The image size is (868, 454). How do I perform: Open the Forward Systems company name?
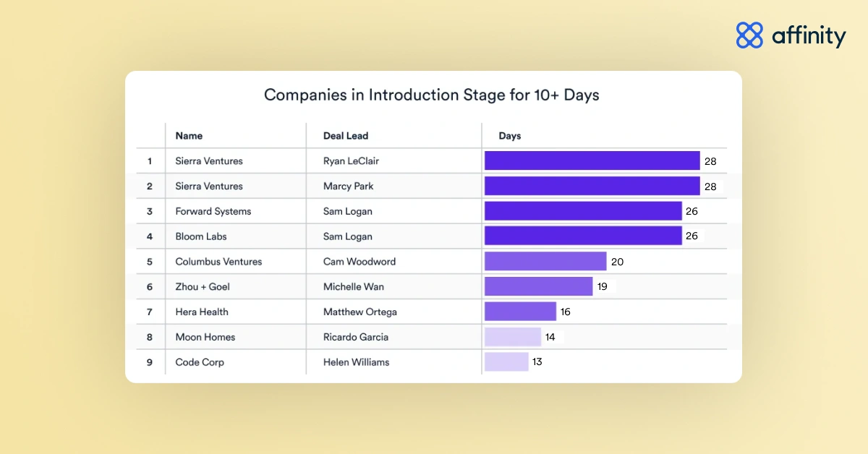[x=213, y=211]
